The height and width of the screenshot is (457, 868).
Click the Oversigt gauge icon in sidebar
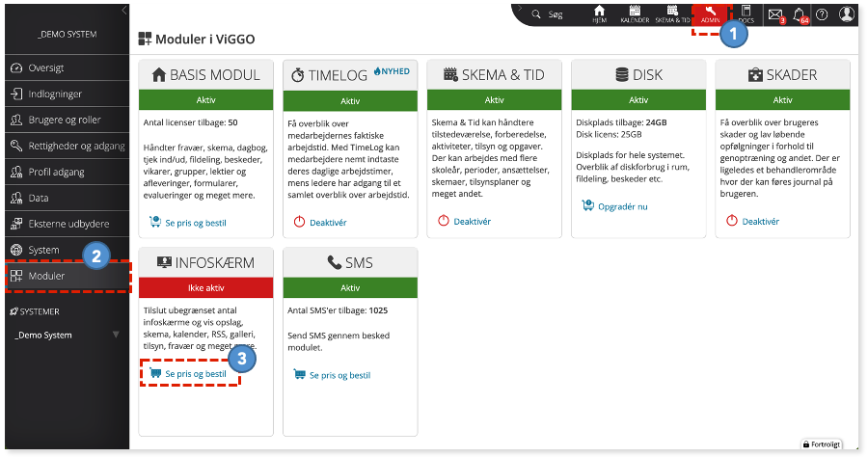pyautogui.click(x=16, y=67)
